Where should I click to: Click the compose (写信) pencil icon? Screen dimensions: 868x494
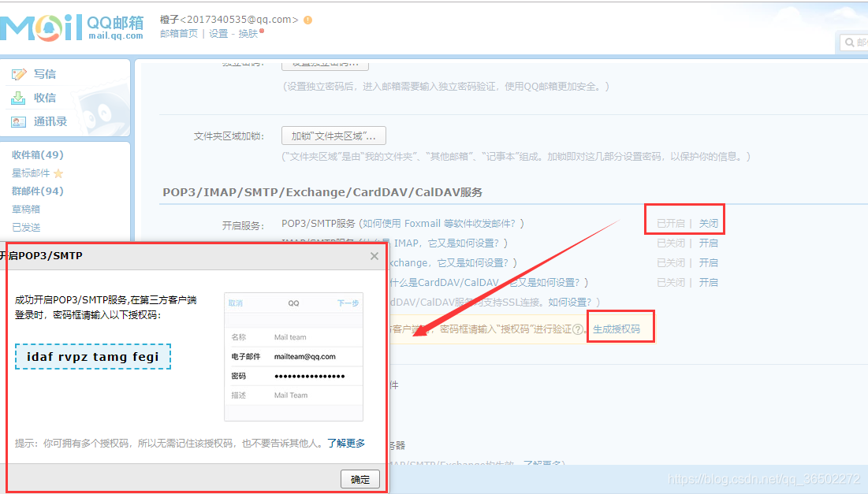19,74
